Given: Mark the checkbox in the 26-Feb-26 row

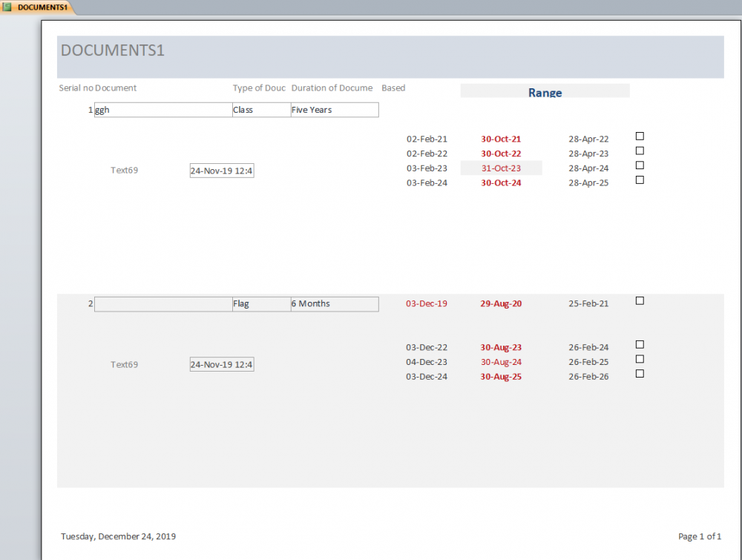Looking at the screenshot, I should (x=640, y=374).
